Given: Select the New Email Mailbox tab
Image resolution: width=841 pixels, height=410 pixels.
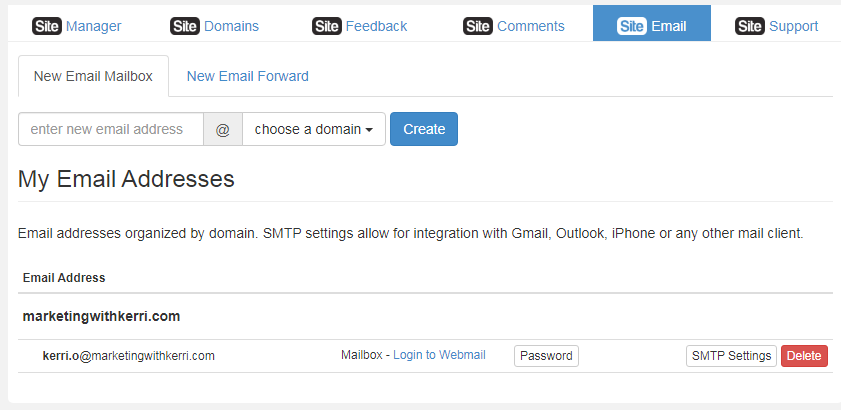Looking at the screenshot, I should pyautogui.click(x=93, y=76).
